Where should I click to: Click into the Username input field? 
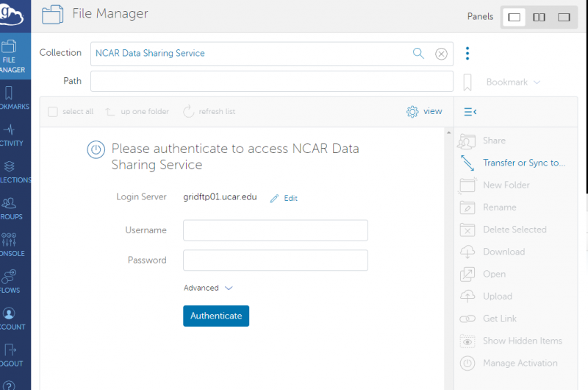click(x=275, y=230)
